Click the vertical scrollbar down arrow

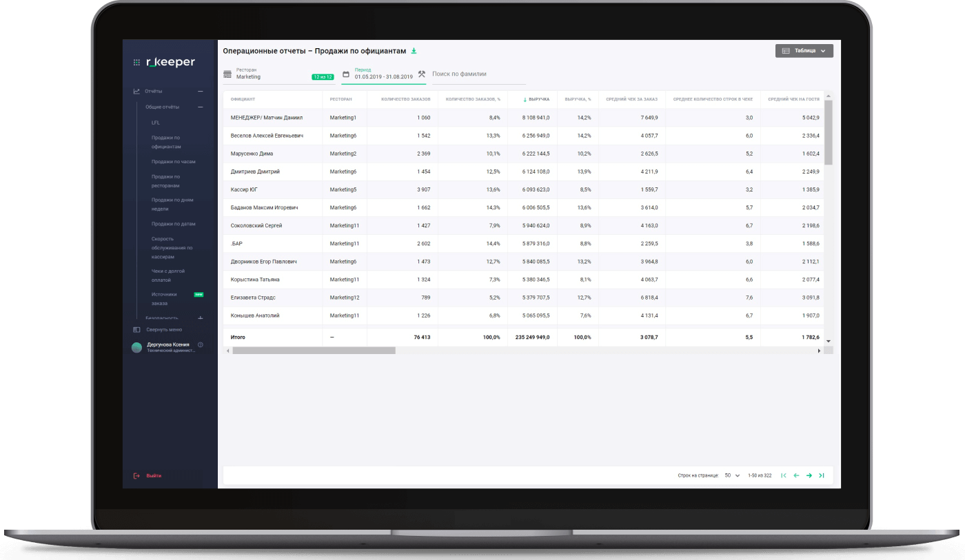[x=829, y=341]
